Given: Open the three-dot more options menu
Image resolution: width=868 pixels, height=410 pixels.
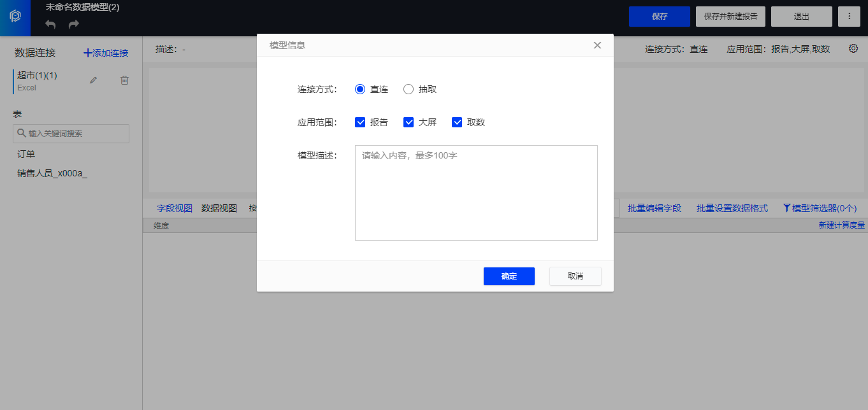Looking at the screenshot, I should pos(849,17).
